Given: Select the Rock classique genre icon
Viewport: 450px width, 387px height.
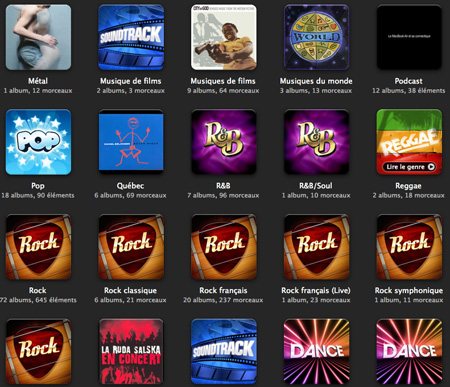Looking at the screenshot, I should click(131, 247).
